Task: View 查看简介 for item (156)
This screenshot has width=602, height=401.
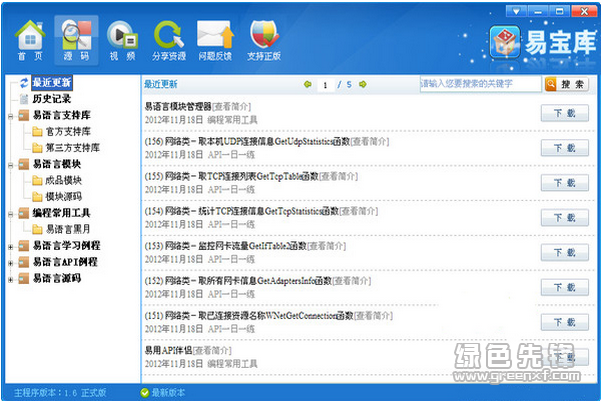Action: point(370,142)
